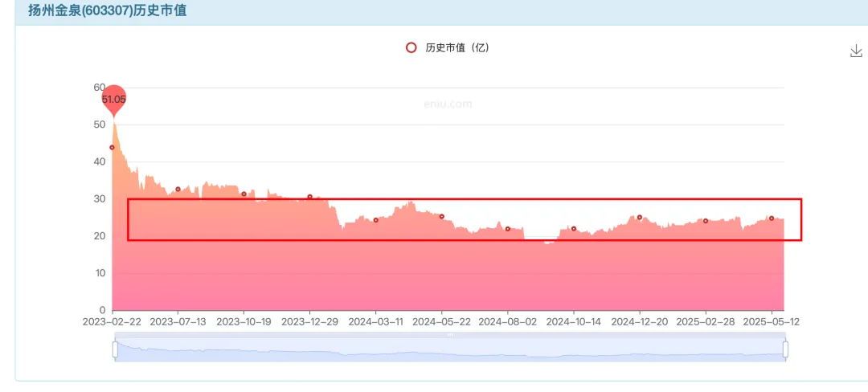Click the data point above 2024-03-11
The image size is (868, 392).
(x=376, y=220)
